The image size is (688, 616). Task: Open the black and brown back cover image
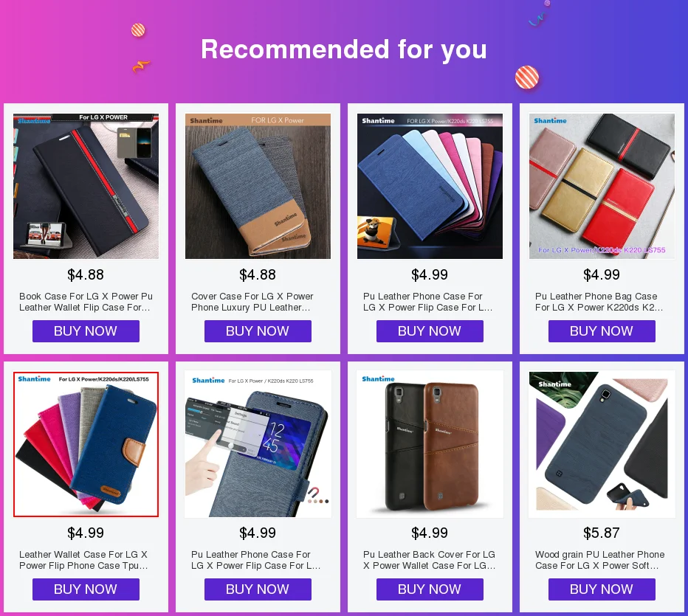coord(430,444)
